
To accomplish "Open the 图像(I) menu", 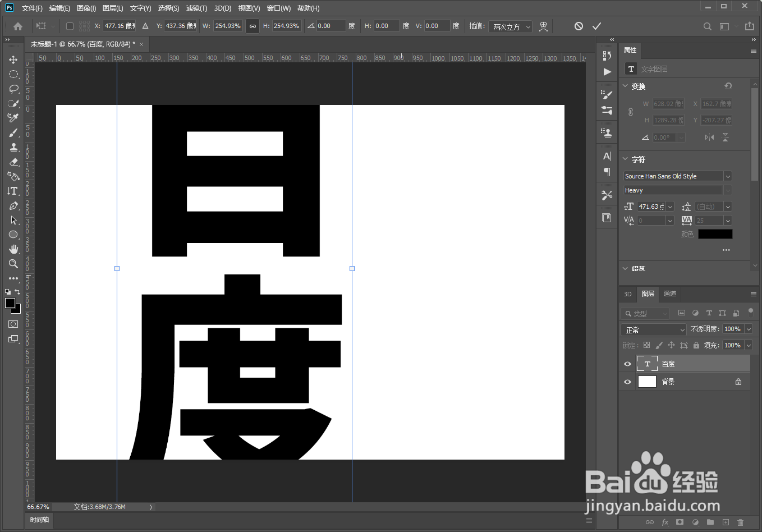I will [x=86, y=8].
